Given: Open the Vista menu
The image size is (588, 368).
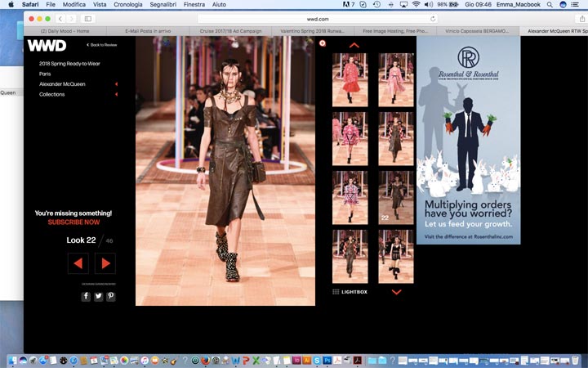Looking at the screenshot, I should 100,5.
